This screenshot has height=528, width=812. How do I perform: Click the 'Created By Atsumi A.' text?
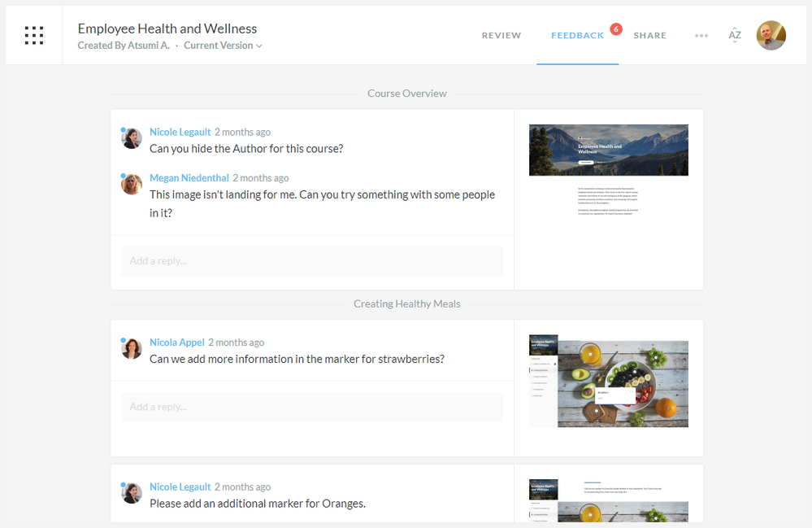tap(124, 46)
